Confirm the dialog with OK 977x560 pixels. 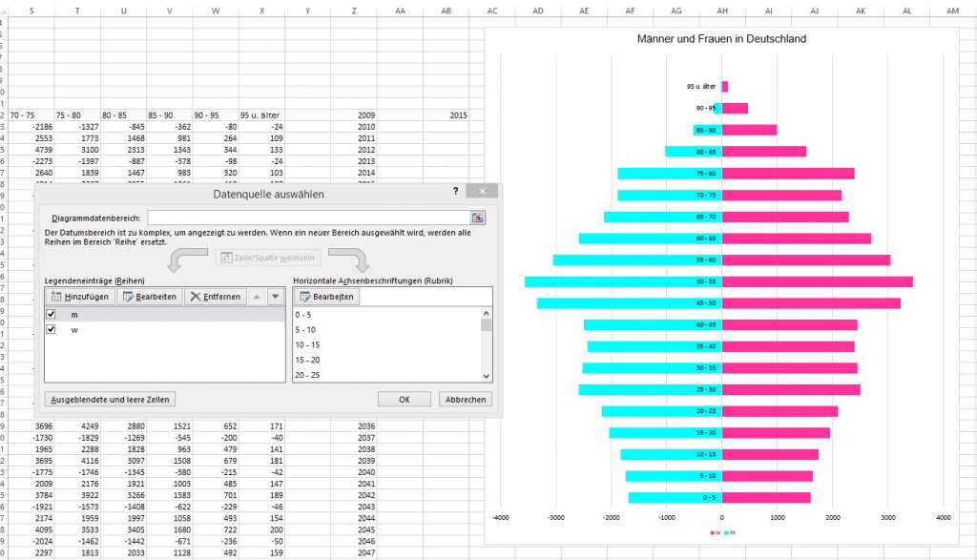tap(405, 400)
